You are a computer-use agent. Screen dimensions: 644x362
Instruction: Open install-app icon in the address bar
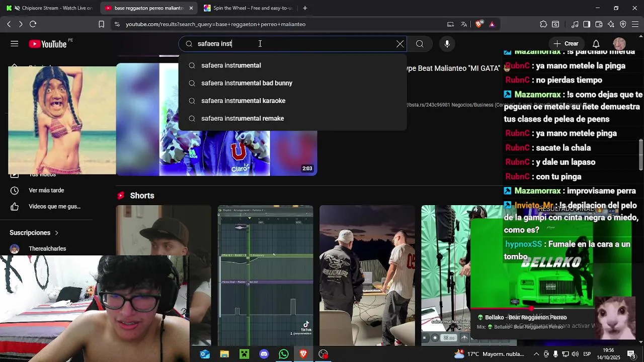point(450,24)
